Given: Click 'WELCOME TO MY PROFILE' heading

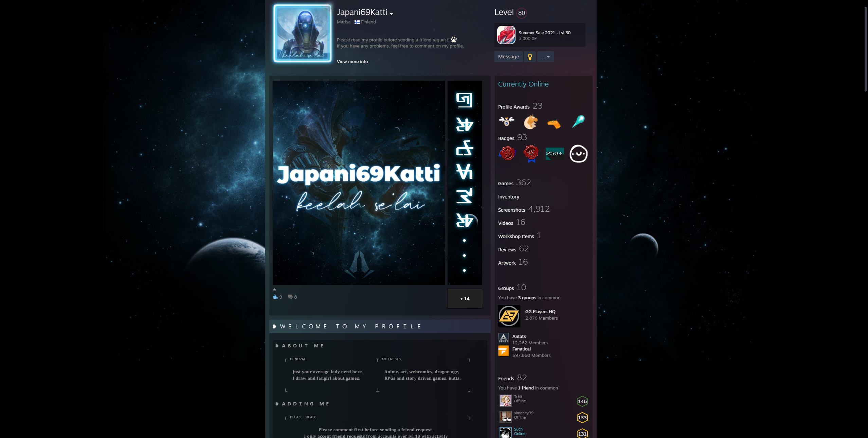Looking at the screenshot, I should tap(351, 326).
